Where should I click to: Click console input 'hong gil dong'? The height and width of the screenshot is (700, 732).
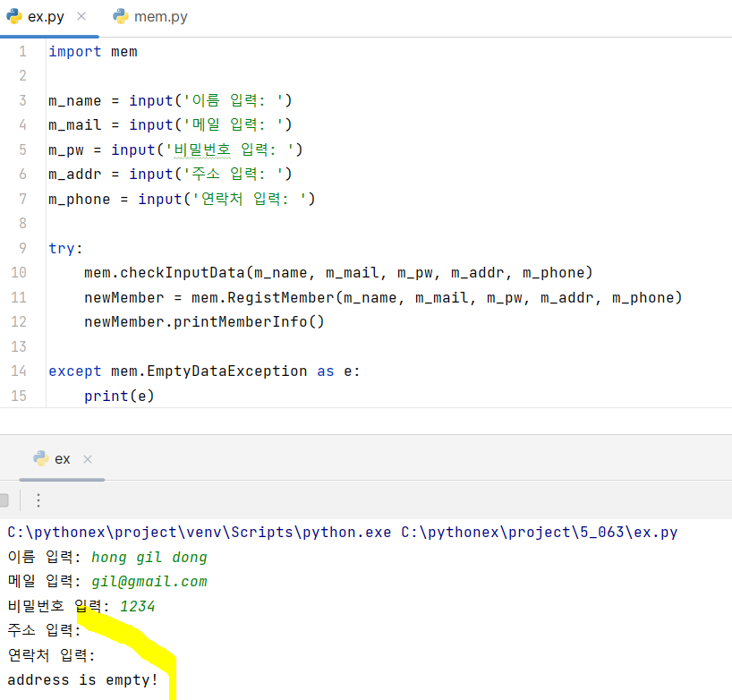point(149,557)
